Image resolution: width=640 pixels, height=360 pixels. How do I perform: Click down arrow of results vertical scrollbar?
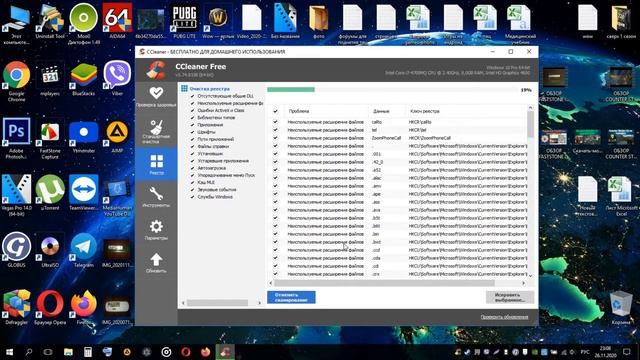(x=530, y=276)
